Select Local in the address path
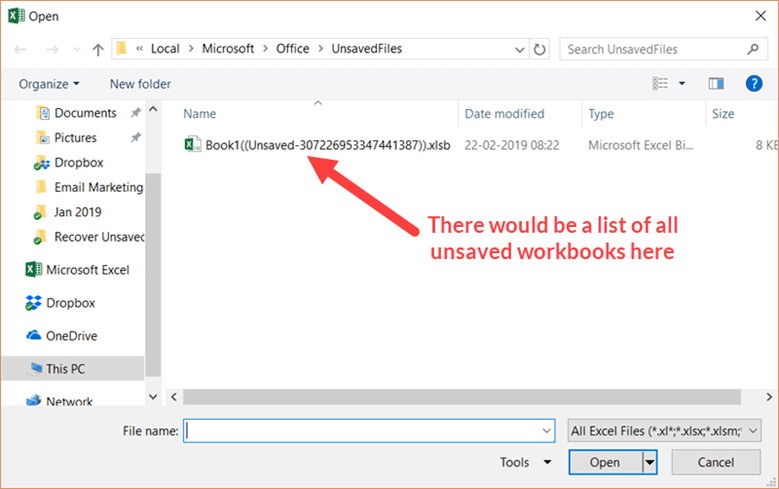779x489 pixels. click(165, 49)
